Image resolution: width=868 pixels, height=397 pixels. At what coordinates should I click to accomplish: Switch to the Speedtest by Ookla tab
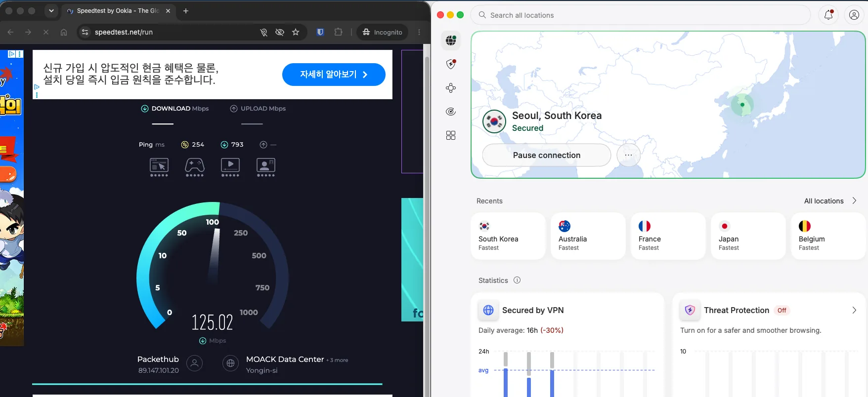click(x=118, y=10)
